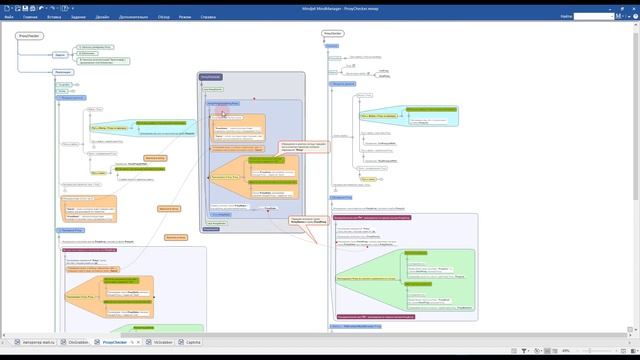Undo the last action with the Undo arrow
This screenshot has width=640, height=360.
pyautogui.click(x=41, y=8)
